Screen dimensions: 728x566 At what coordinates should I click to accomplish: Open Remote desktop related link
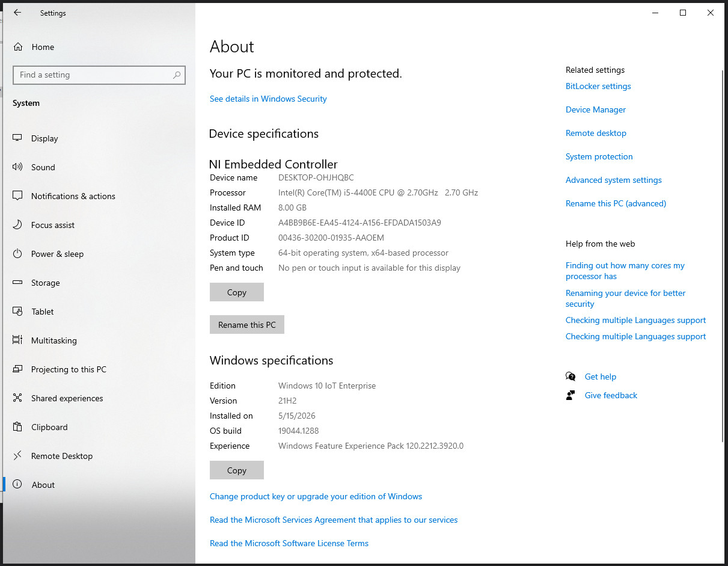(596, 133)
